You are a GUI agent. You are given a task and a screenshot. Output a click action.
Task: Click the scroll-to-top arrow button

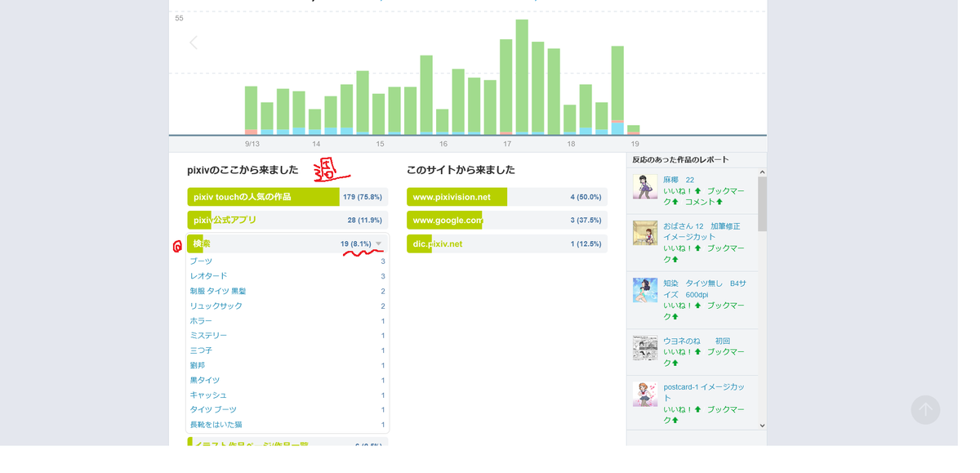tap(925, 410)
